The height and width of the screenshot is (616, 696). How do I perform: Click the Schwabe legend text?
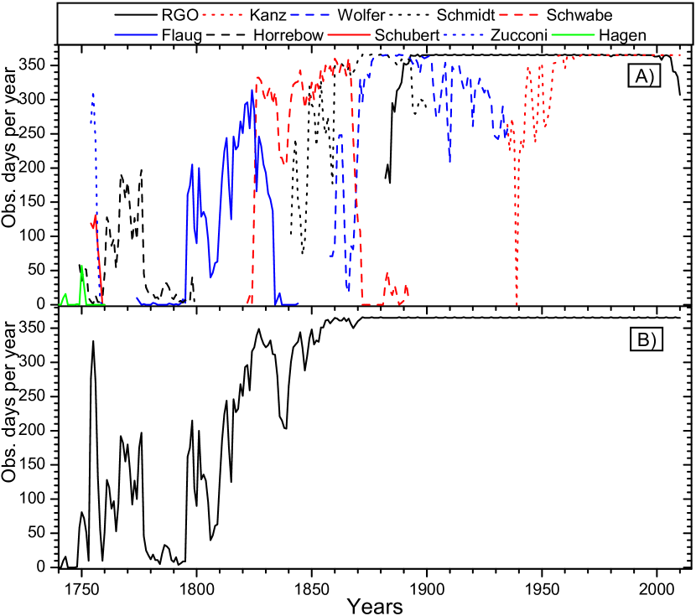(x=579, y=15)
